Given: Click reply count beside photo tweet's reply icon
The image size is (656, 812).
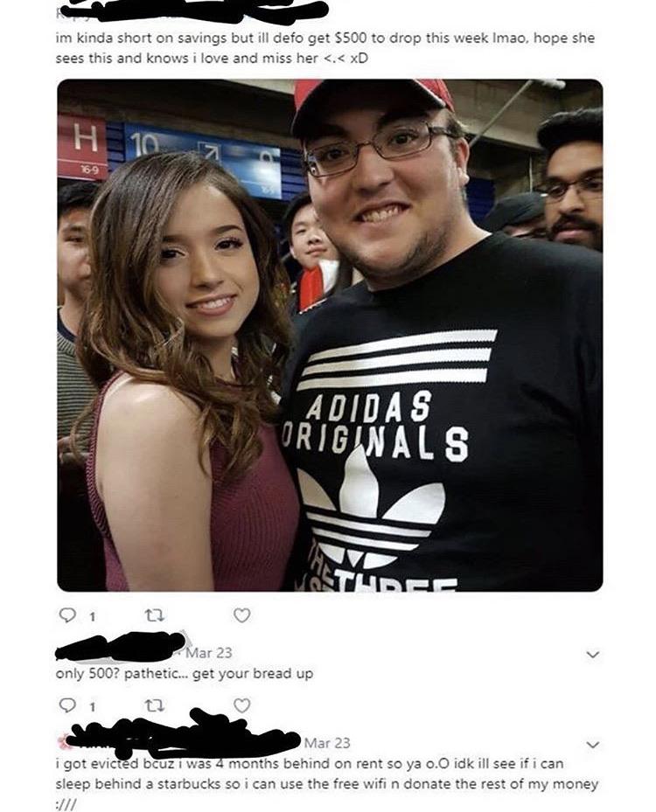Looking at the screenshot, I should (92, 616).
